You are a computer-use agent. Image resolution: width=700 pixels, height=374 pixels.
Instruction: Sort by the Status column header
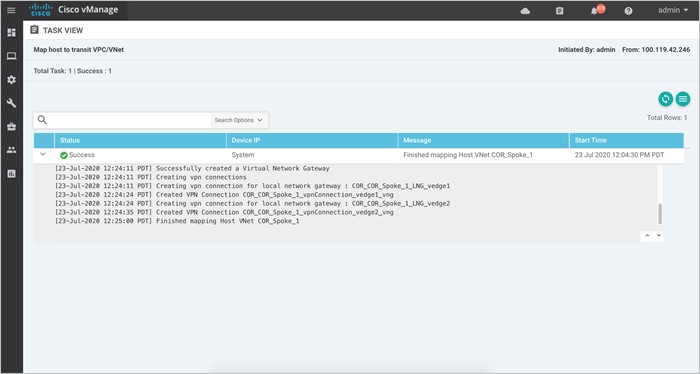click(140, 140)
